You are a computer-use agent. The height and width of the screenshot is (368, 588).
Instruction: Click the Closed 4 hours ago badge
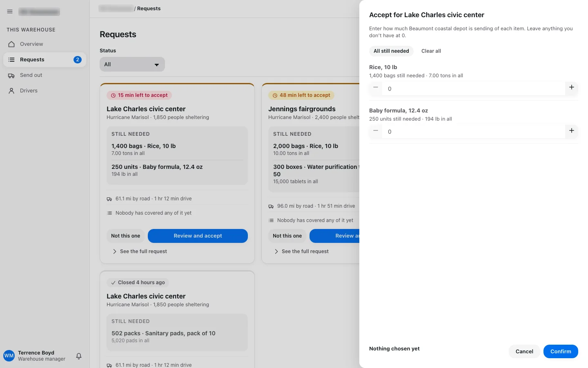pyautogui.click(x=138, y=283)
